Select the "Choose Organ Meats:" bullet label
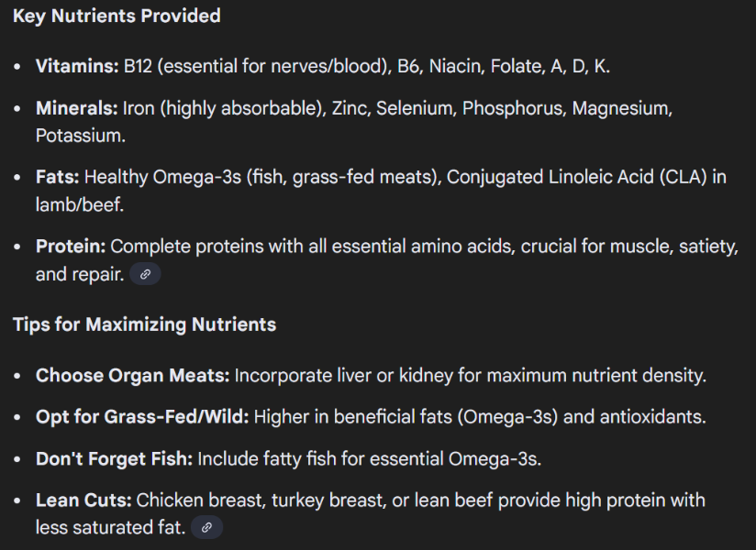The image size is (756, 550). 133,375
